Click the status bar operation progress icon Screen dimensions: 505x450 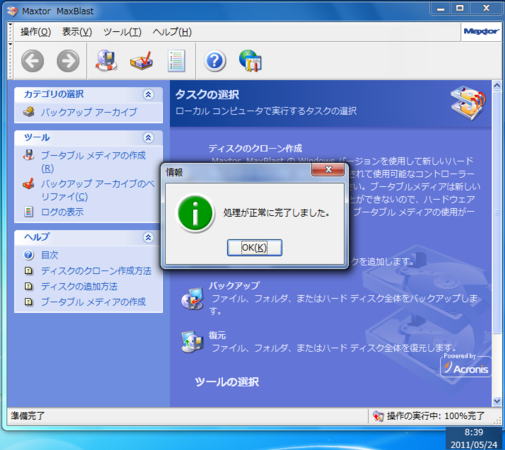coord(378,416)
